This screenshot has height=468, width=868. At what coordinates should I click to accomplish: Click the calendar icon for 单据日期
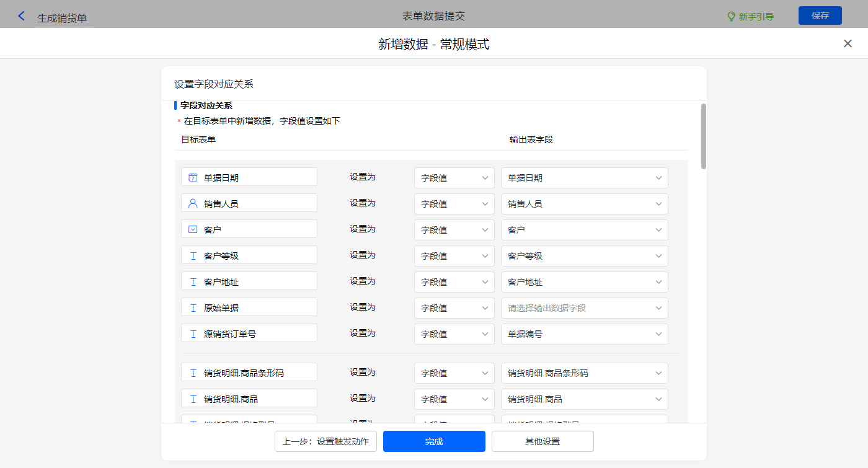tap(193, 177)
